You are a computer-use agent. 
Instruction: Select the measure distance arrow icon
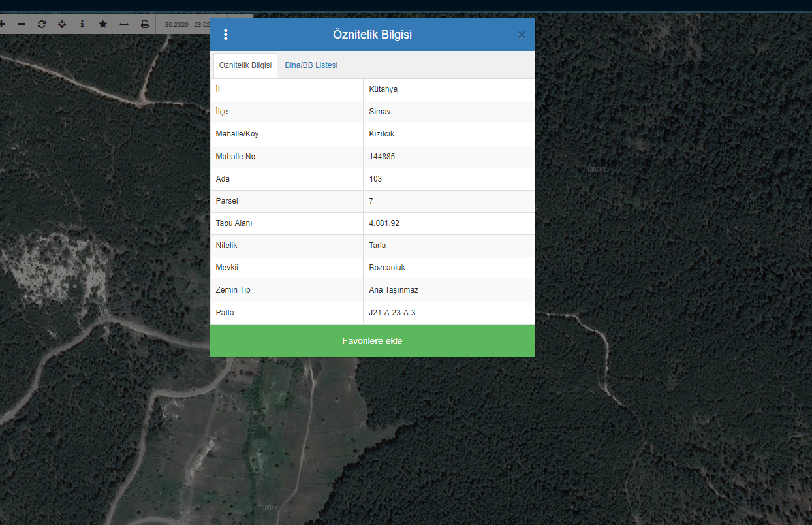(123, 24)
